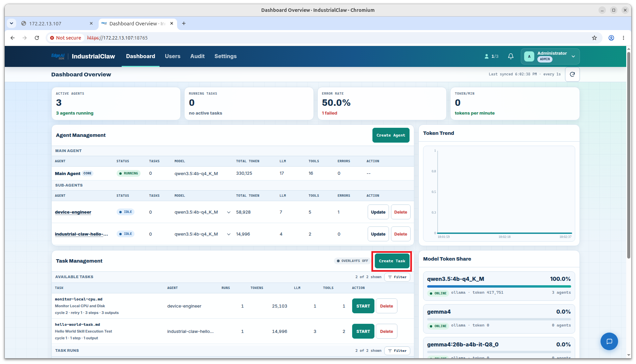
Task: Click Create Agent button
Action: pyautogui.click(x=391, y=135)
